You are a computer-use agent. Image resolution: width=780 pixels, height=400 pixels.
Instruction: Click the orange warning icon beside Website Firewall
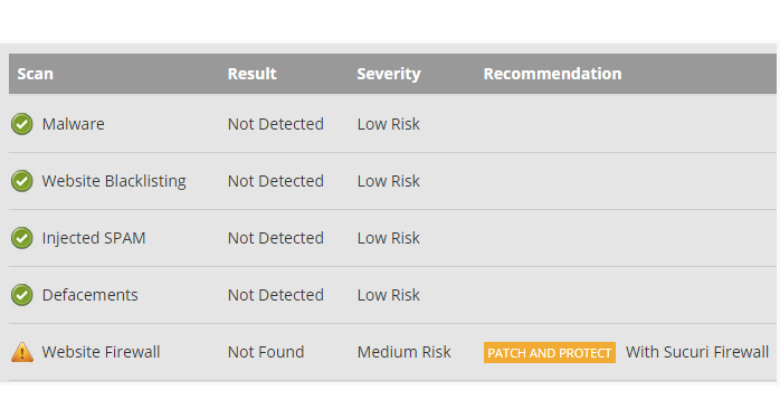point(22,352)
